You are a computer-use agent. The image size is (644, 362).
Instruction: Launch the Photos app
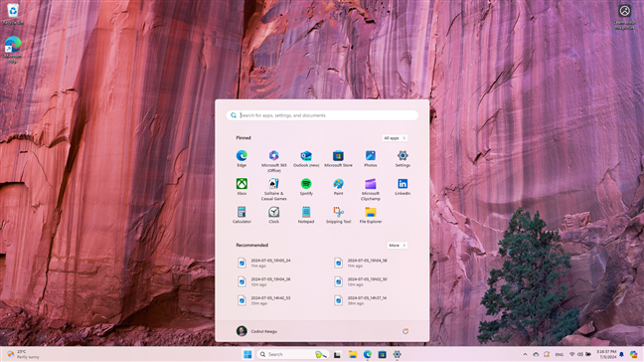point(371,158)
